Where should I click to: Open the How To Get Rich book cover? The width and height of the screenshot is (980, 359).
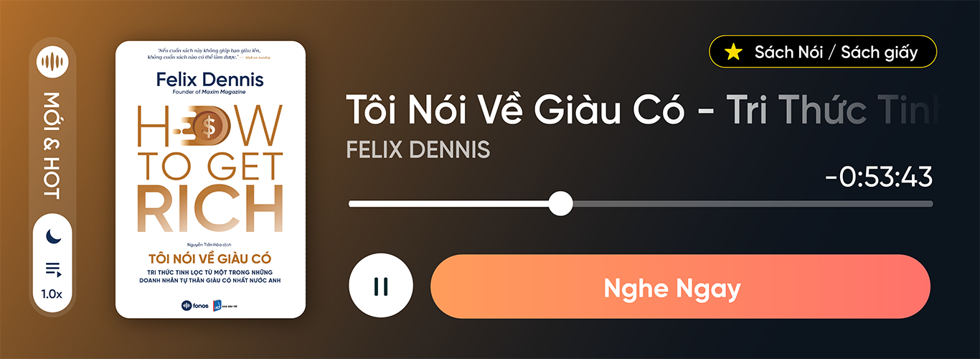210,179
